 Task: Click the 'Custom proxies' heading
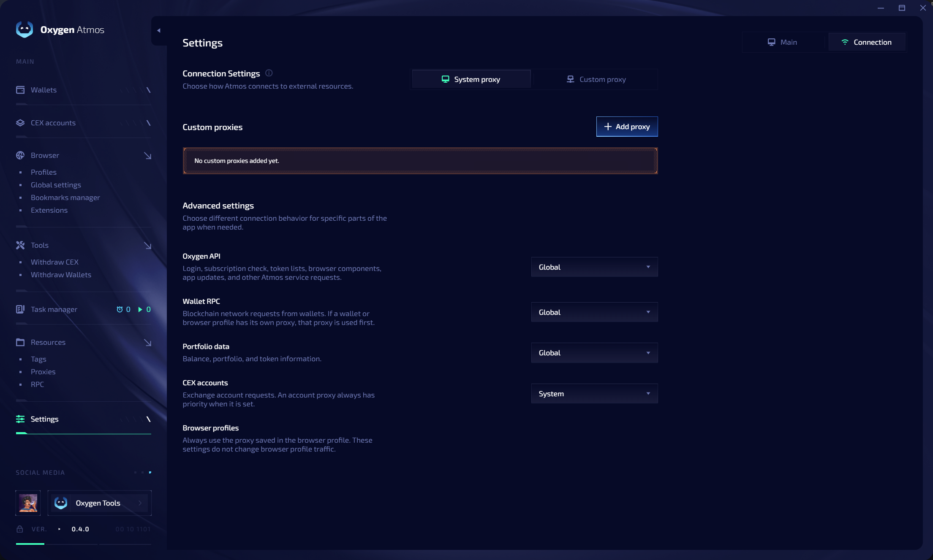(212, 127)
